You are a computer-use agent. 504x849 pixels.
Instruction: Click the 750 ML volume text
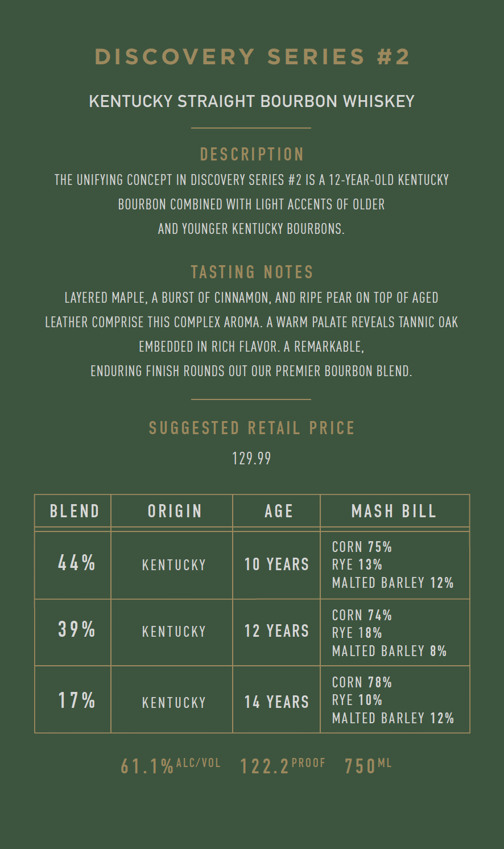point(368,766)
